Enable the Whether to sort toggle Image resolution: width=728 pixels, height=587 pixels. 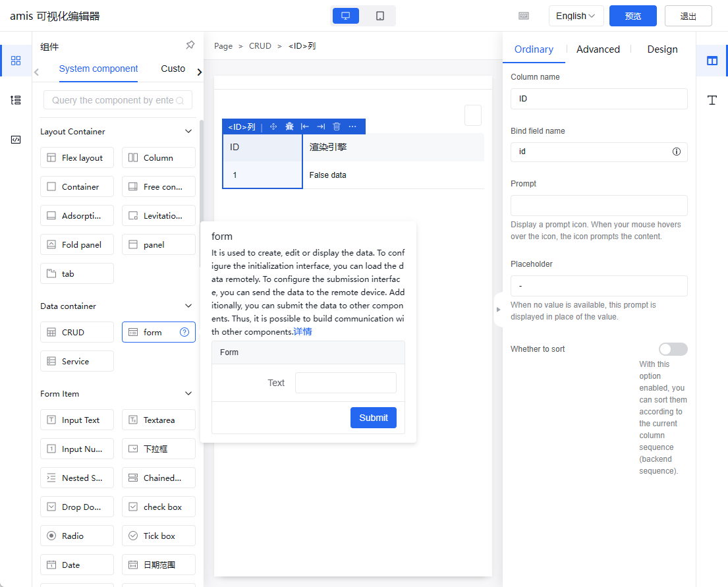coord(673,349)
